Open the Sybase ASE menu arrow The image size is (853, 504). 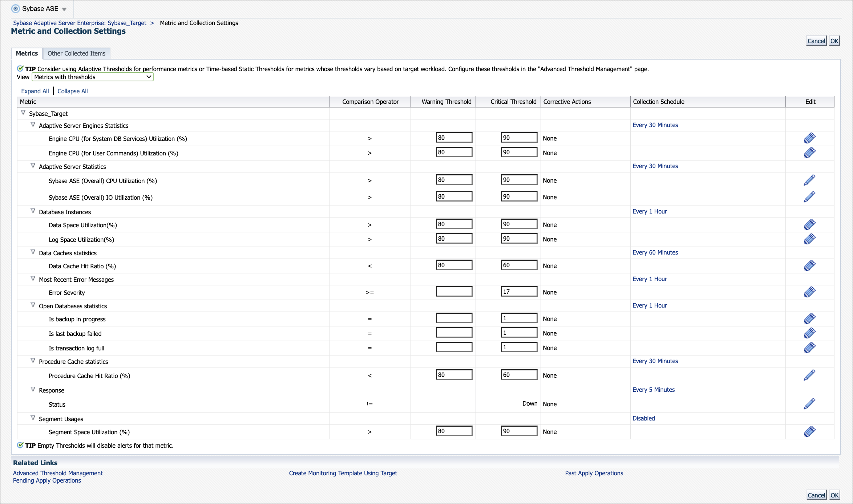[x=64, y=9]
